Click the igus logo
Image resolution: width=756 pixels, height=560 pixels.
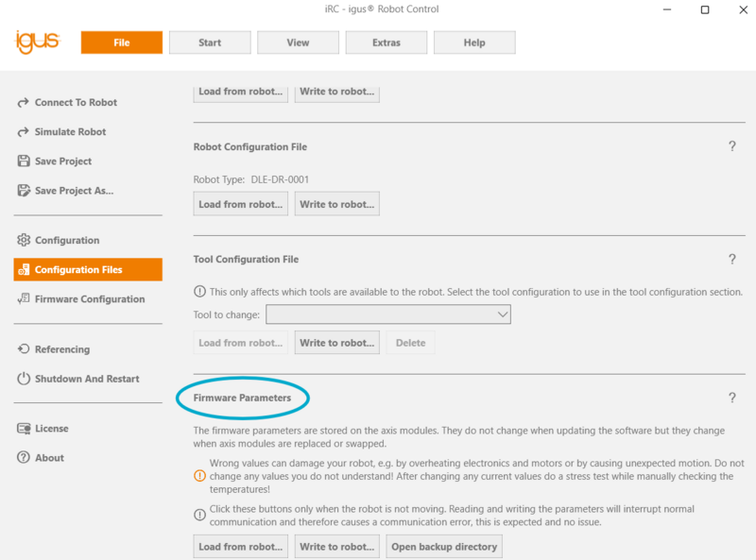click(x=38, y=42)
